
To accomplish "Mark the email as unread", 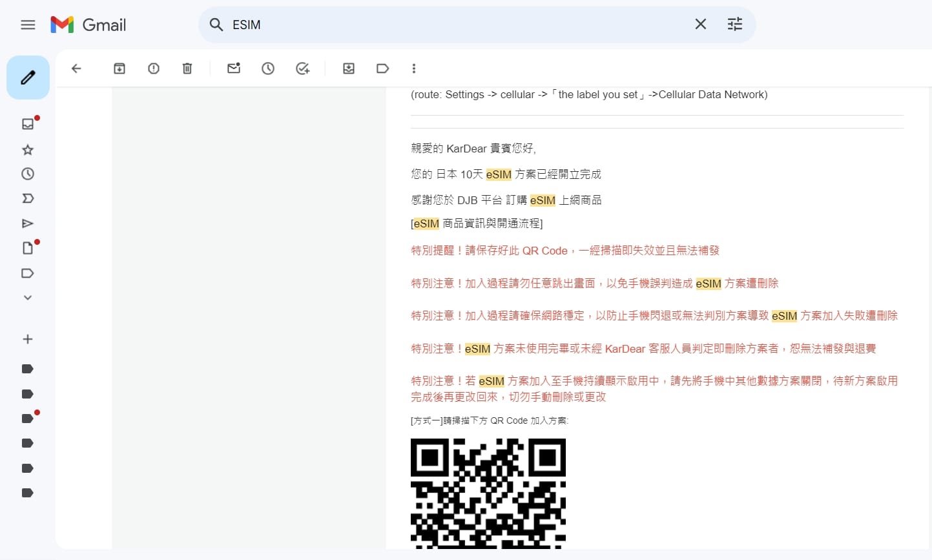I will 234,68.
